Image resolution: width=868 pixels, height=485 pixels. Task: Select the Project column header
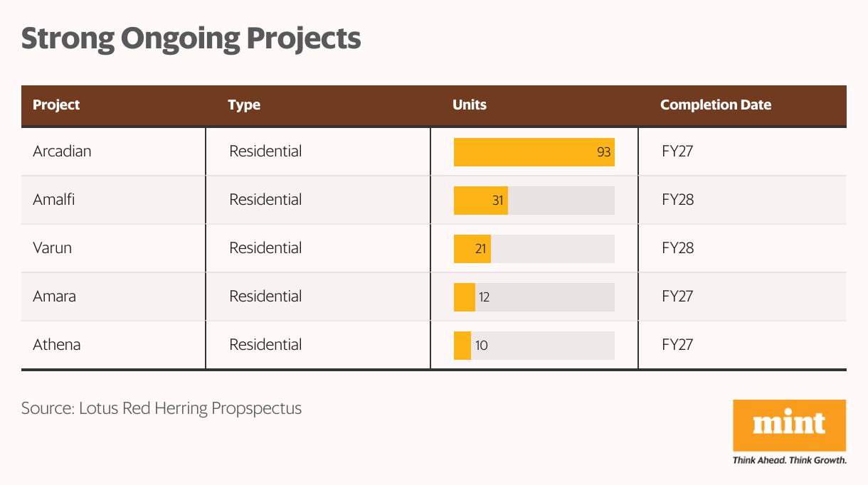56,105
